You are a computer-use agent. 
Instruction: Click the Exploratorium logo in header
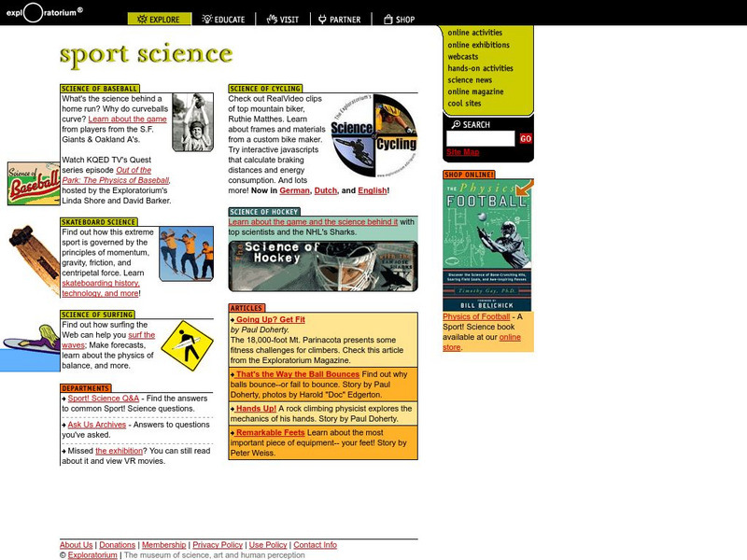[x=44, y=12]
